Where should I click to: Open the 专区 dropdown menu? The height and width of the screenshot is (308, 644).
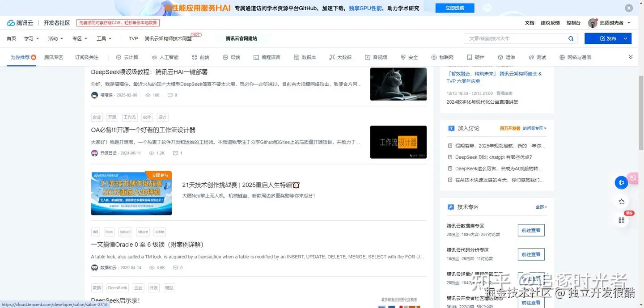click(80, 38)
